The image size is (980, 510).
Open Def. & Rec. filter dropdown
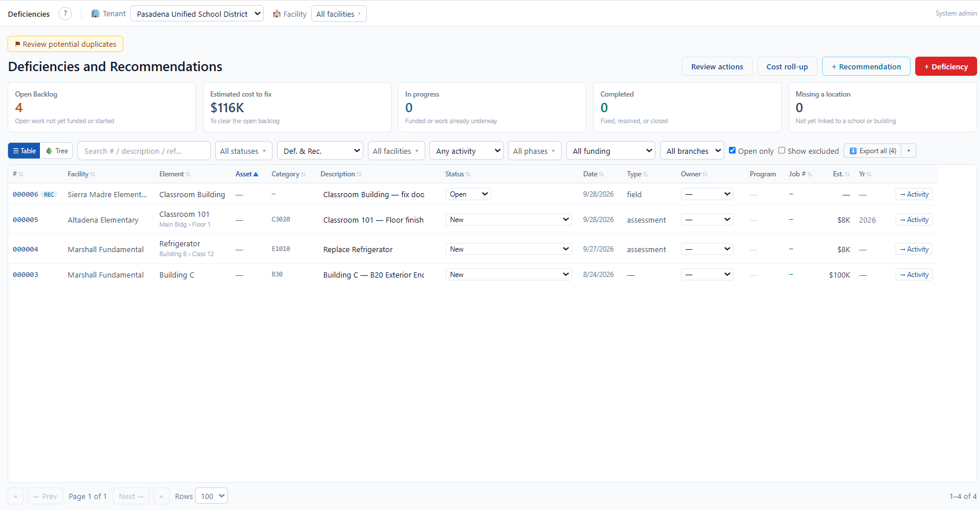320,151
